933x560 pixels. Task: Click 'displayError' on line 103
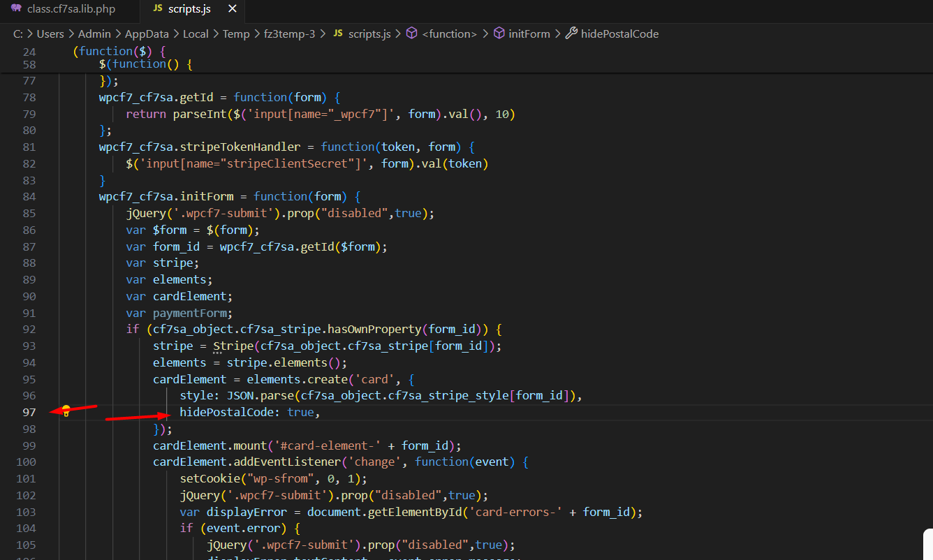pyautogui.click(x=247, y=512)
